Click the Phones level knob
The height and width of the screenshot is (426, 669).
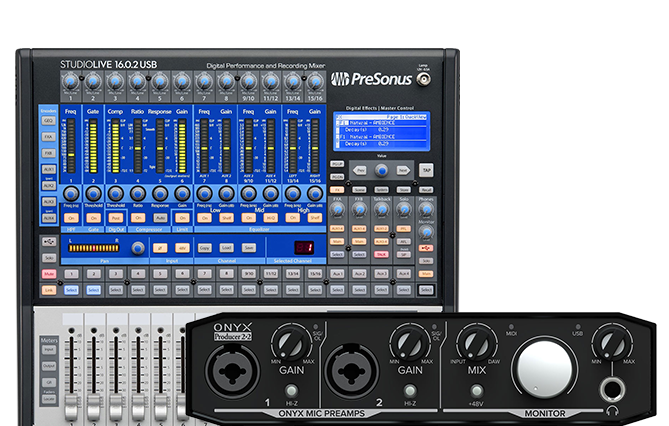(x=426, y=210)
